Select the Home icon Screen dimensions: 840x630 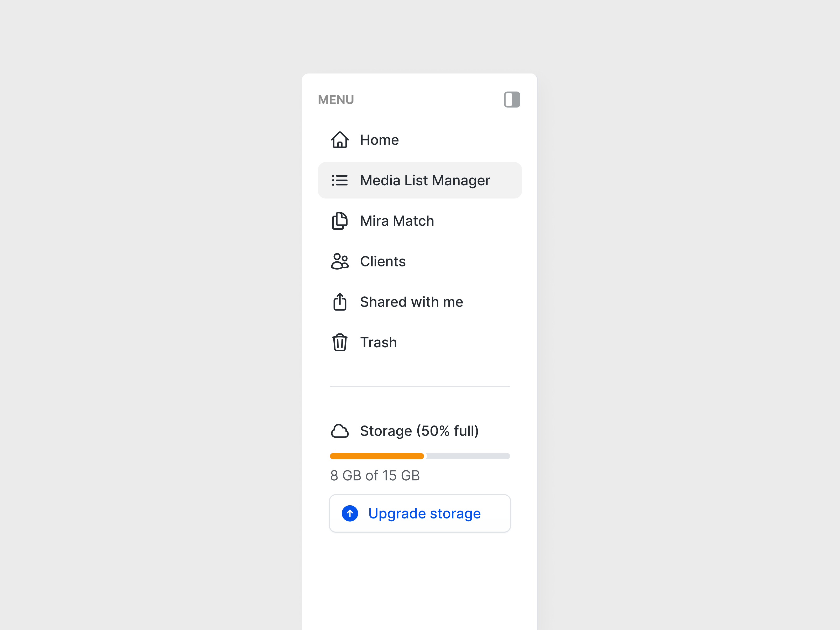click(x=340, y=140)
